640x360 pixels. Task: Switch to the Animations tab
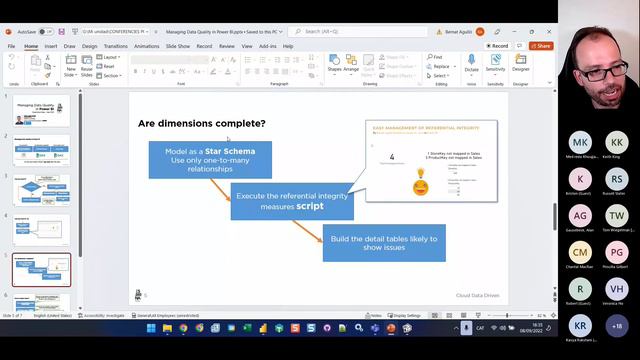[147, 46]
